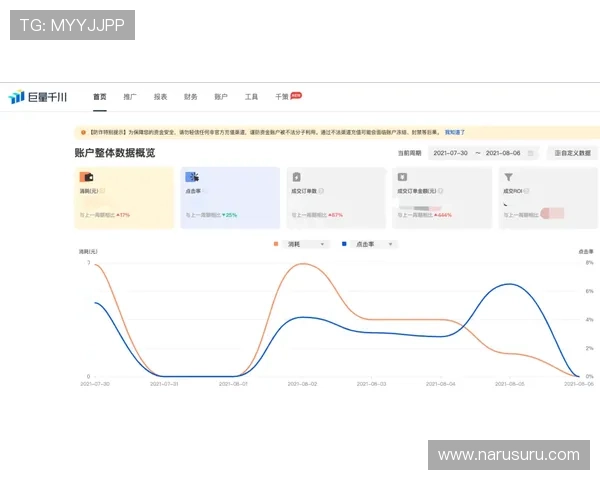Go to the 财务 tab
Screen dimensions: 600x480
click(x=191, y=97)
